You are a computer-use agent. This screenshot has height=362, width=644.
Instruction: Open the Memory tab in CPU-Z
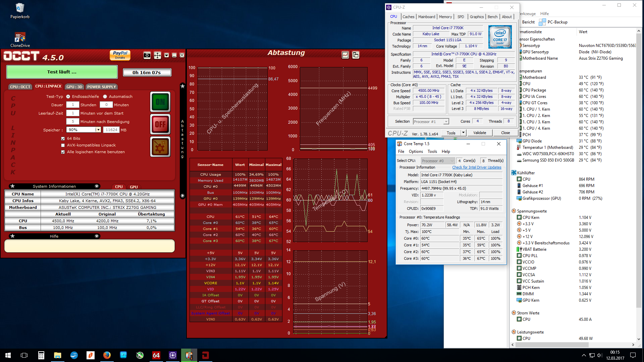coord(445,17)
